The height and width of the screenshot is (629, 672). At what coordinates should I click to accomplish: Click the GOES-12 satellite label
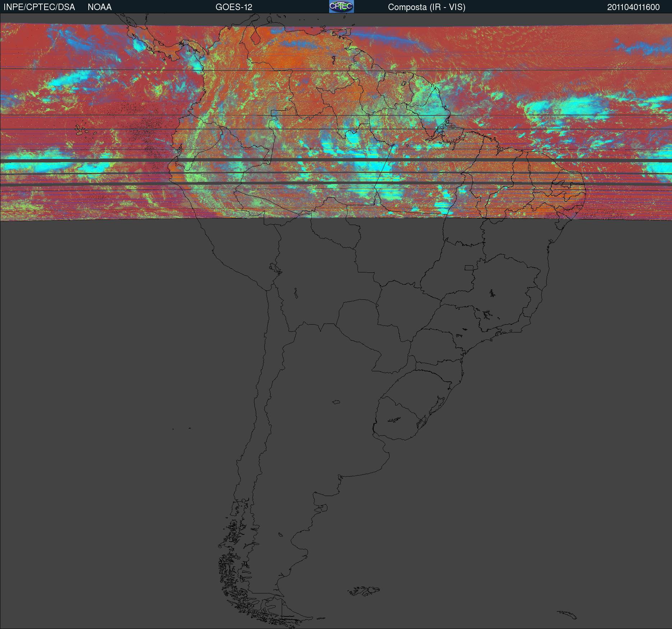tap(234, 7)
